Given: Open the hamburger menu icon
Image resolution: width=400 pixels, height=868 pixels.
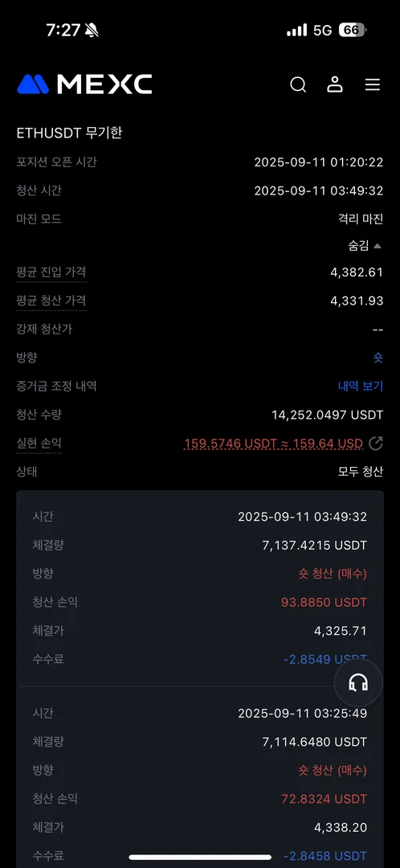Looking at the screenshot, I should pyautogui.click(x=373, y=84).
